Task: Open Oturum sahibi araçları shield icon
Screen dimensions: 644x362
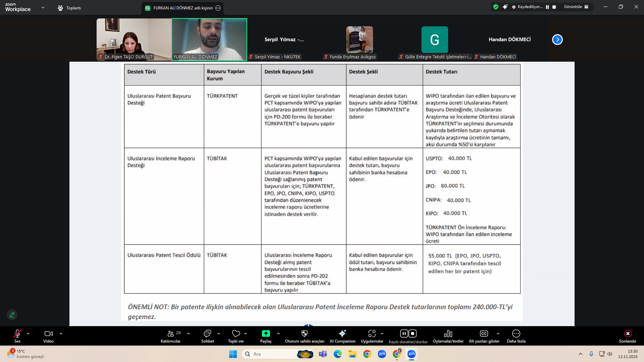Action: (305, 334)
